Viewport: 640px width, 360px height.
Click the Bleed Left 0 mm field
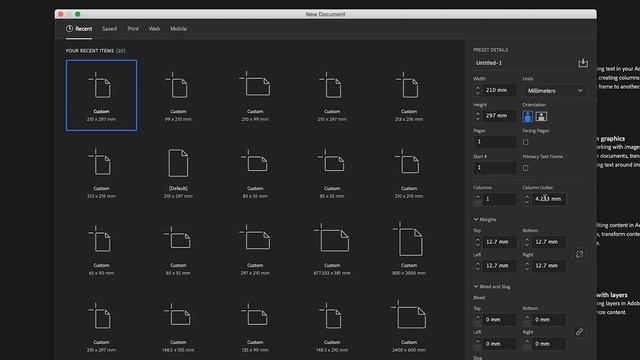click(x=500, y=344)
